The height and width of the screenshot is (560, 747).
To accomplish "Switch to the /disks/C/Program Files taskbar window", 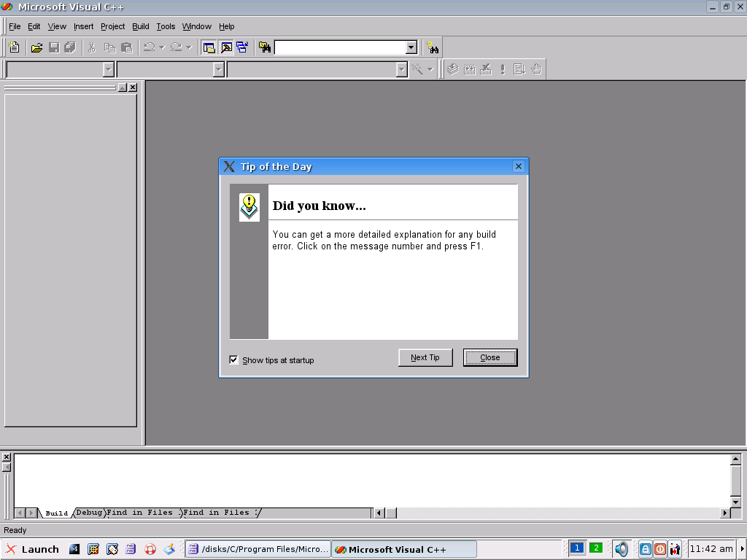I will [258, 549].
